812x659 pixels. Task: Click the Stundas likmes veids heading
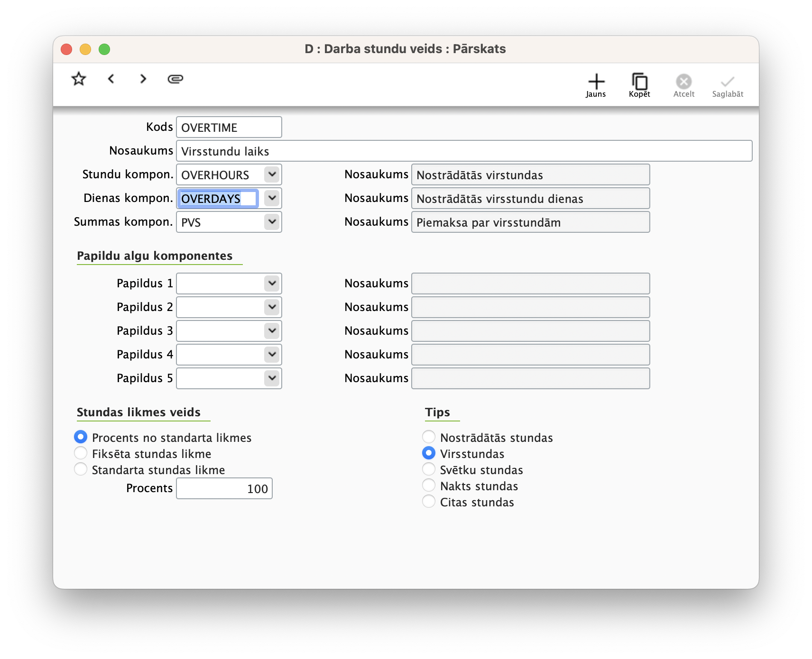pos(138,412)
